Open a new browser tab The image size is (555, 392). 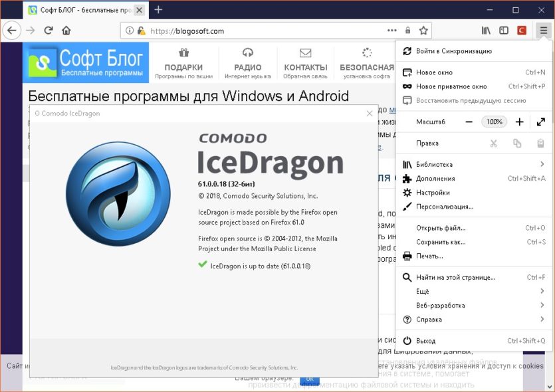pyautogui.click(x=158, y=10)
